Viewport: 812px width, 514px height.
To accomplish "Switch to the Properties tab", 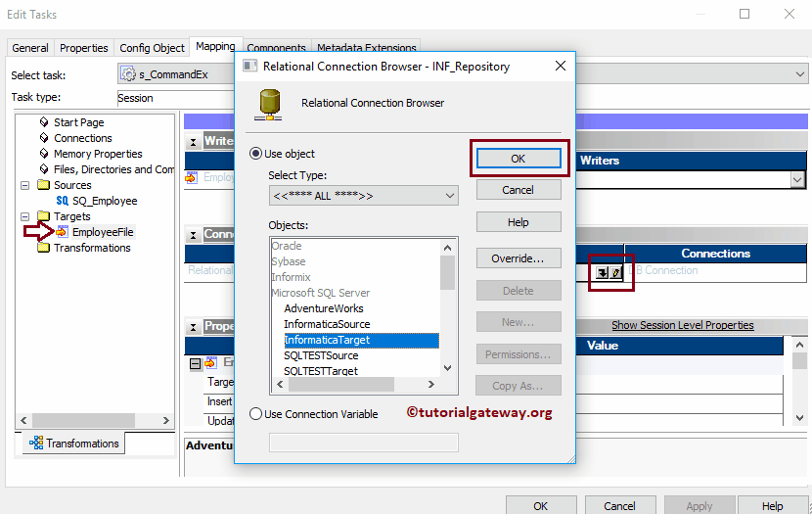I will click(x=83, y=48).
